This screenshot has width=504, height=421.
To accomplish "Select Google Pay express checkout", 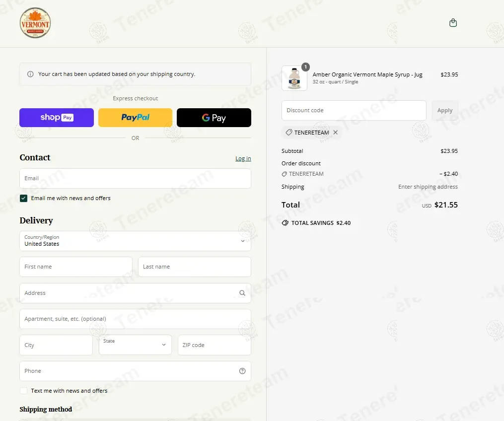I will click(x=214, y=118).
